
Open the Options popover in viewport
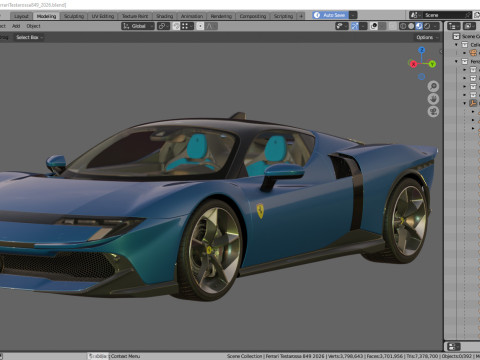pos(427,37)
